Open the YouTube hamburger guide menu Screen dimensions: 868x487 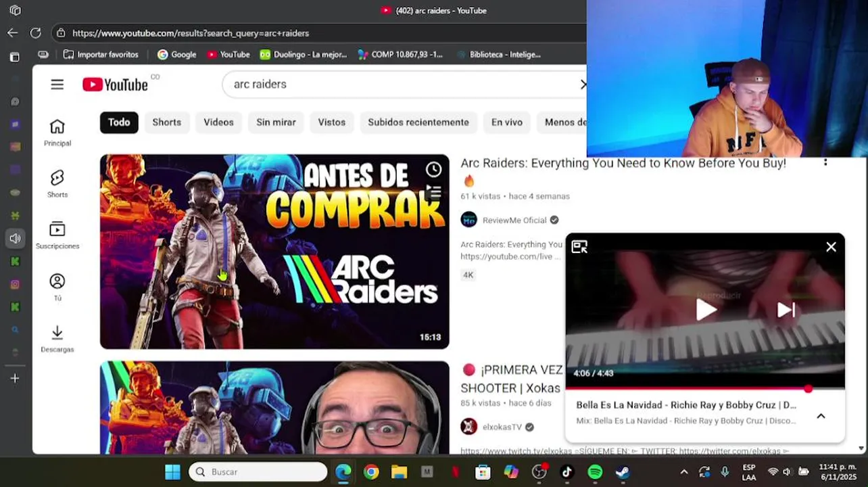click(57, 84)
